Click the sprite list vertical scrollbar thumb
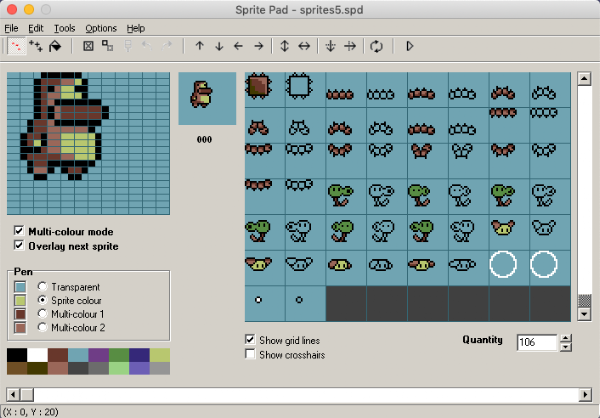 (584, 301)
